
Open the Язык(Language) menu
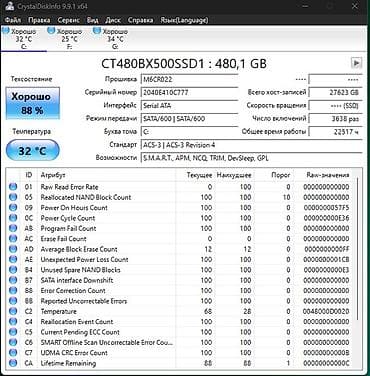[184, 20]
